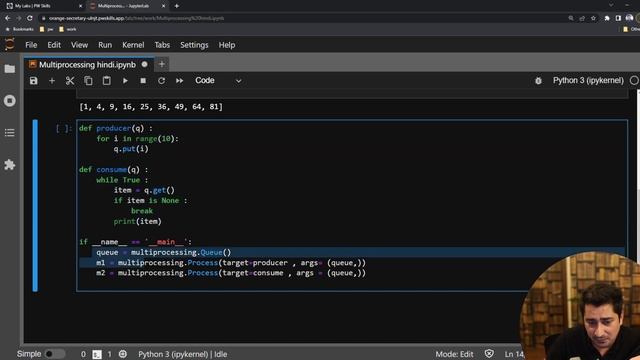Click the Python 3 (ipykernel) kernel name button
The image size is (640, 360).
pyautogui.click(x=588, y=80)
